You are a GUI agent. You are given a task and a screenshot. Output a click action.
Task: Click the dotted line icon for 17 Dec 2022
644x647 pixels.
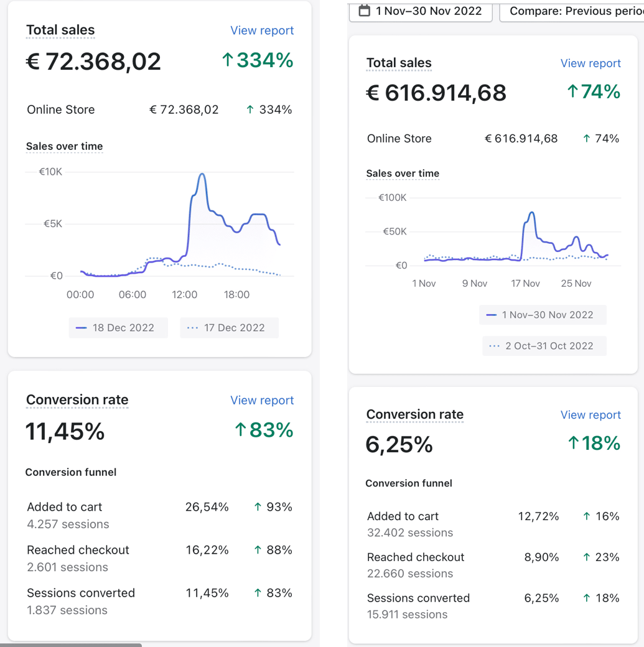point(192,328)
